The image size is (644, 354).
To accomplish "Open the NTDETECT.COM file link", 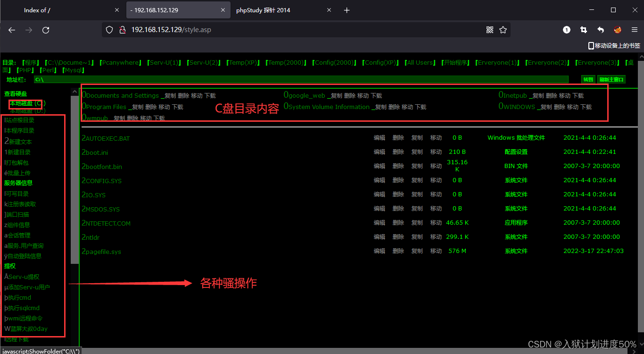I will point(106,223).
